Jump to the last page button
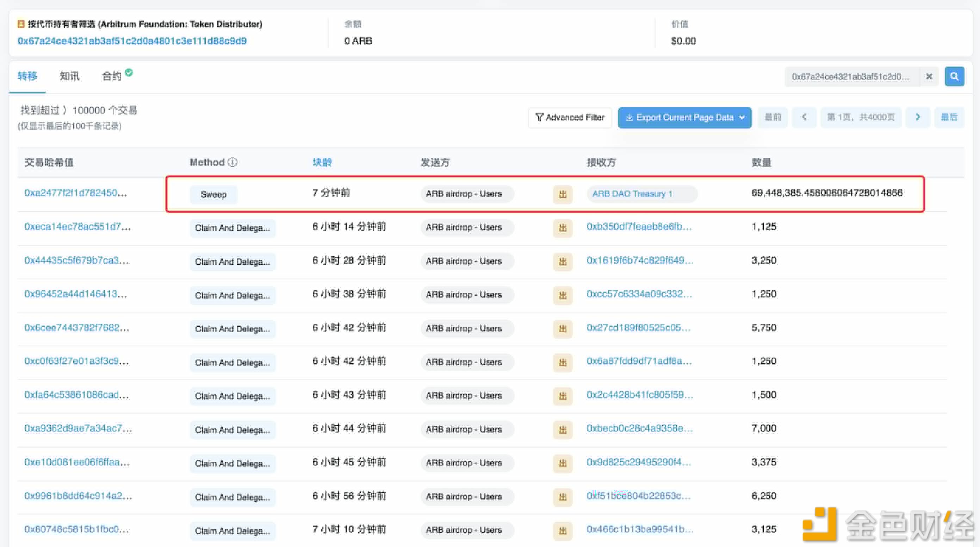 click(949, 117)
